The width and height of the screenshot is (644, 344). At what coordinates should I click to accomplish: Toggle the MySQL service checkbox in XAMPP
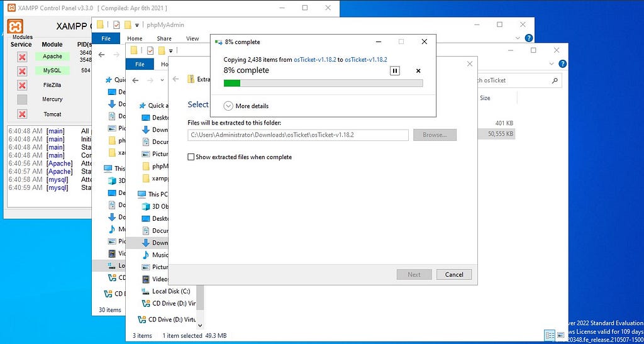tap(22, 71)
